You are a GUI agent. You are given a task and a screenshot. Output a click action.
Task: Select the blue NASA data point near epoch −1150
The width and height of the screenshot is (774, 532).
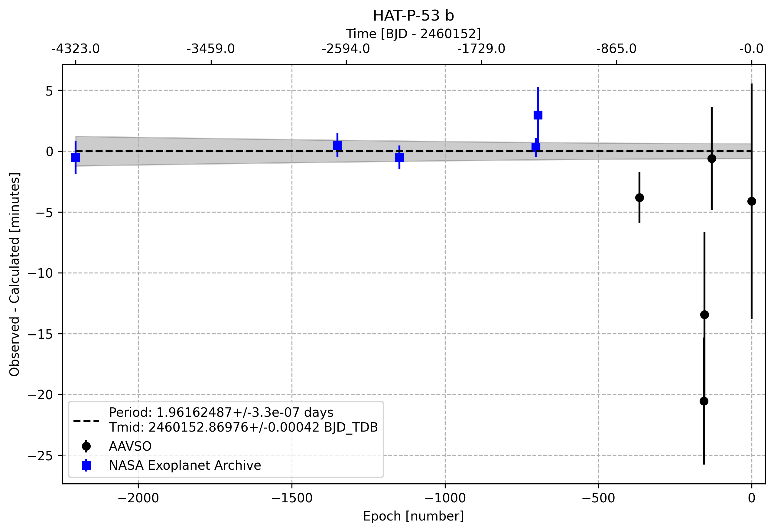[399, 158]
